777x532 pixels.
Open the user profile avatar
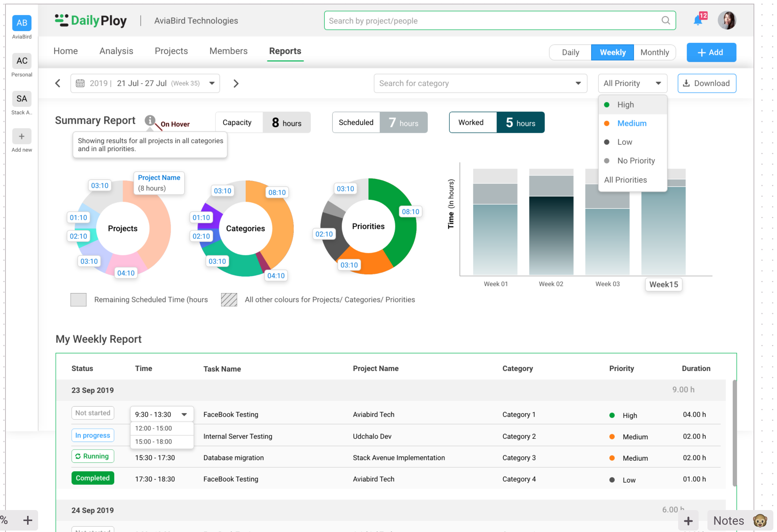[x=727, y=20]
